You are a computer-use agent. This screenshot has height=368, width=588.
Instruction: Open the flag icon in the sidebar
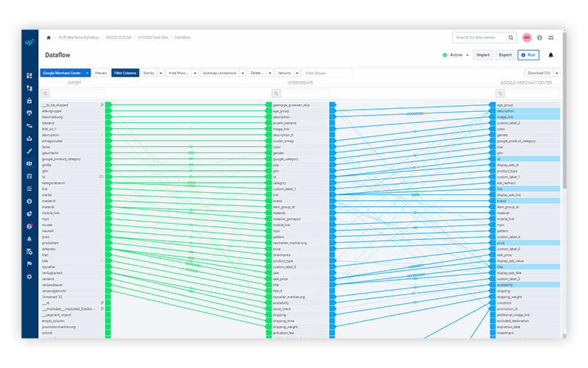point(29,264)
